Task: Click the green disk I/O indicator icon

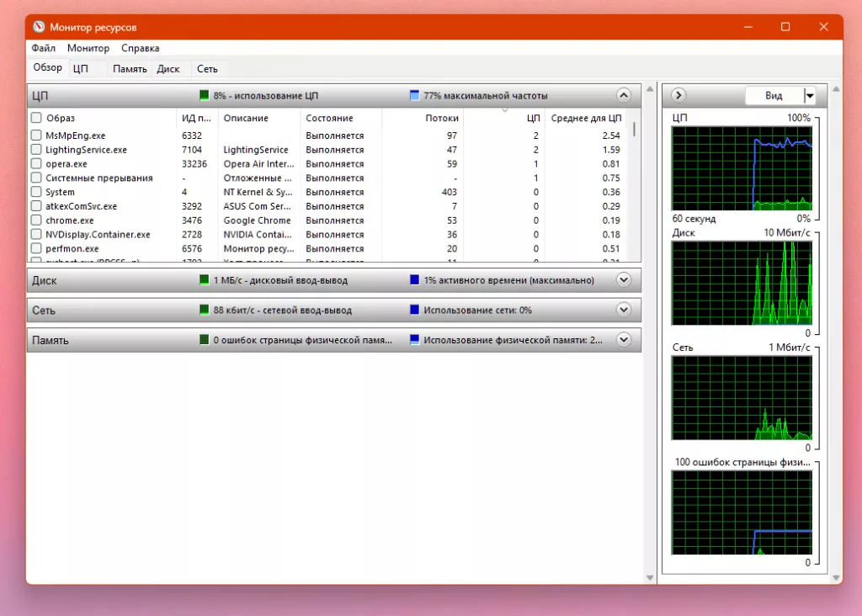Action: coord(204,280)
